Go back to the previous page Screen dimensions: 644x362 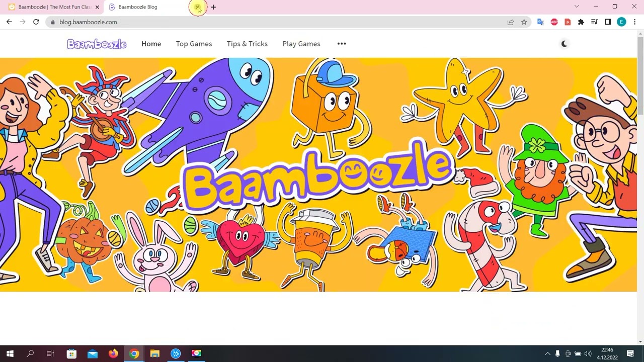tap(9, 22)
